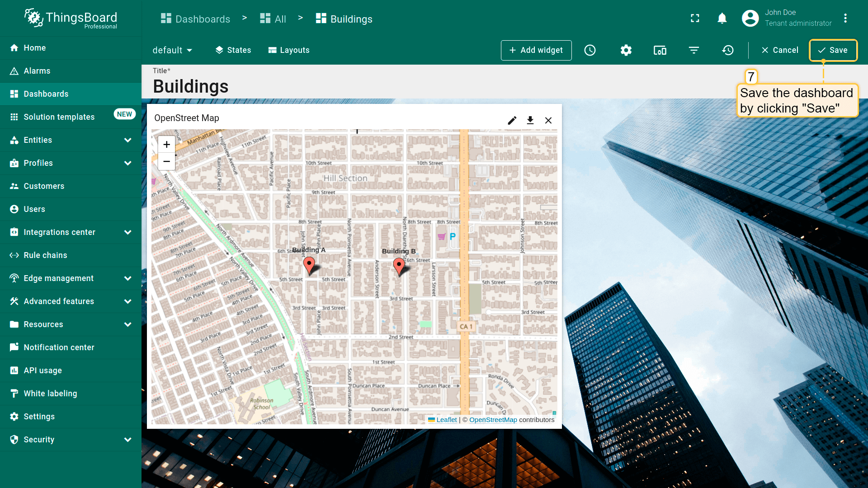Edit the OpenStreet Map widget
Screen dimensions: 868x488
(x=512, y=120)
